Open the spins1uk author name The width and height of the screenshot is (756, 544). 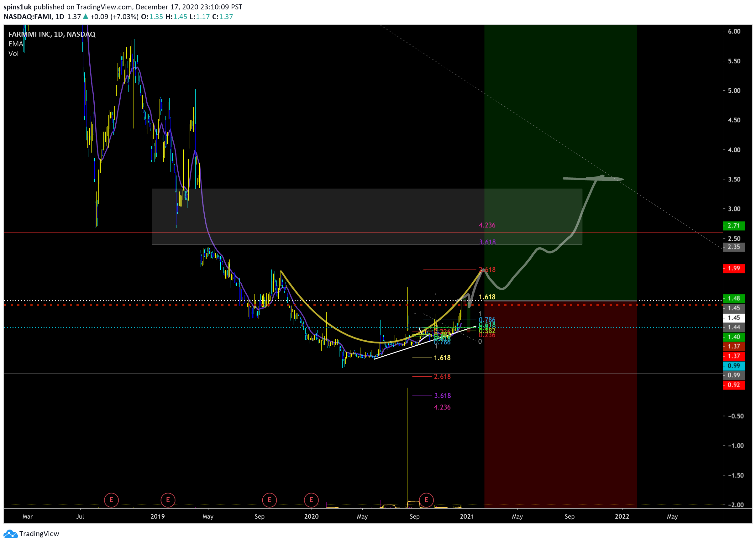pos(17,7)
